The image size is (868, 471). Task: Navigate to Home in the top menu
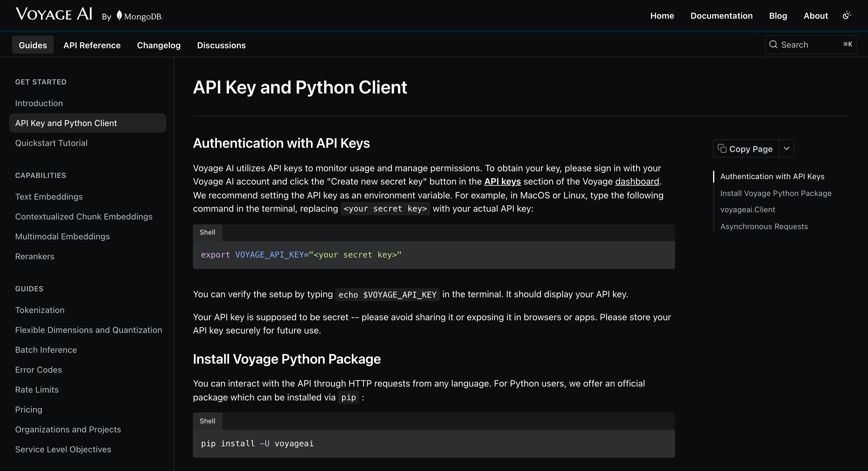662,15
